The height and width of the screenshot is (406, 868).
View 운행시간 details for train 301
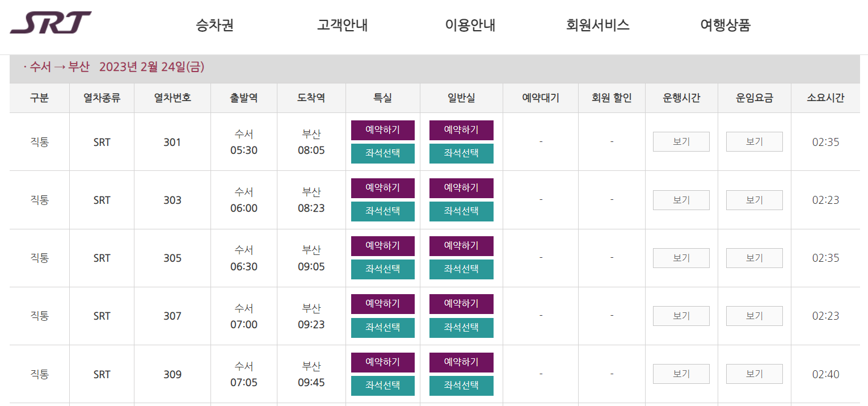(x=681, y=141)
